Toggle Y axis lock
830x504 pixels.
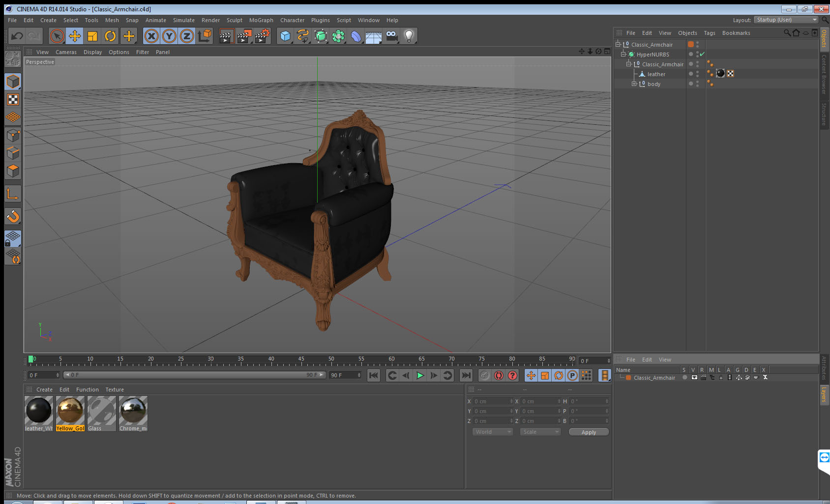pyautogui.click(x=169, y=36)
